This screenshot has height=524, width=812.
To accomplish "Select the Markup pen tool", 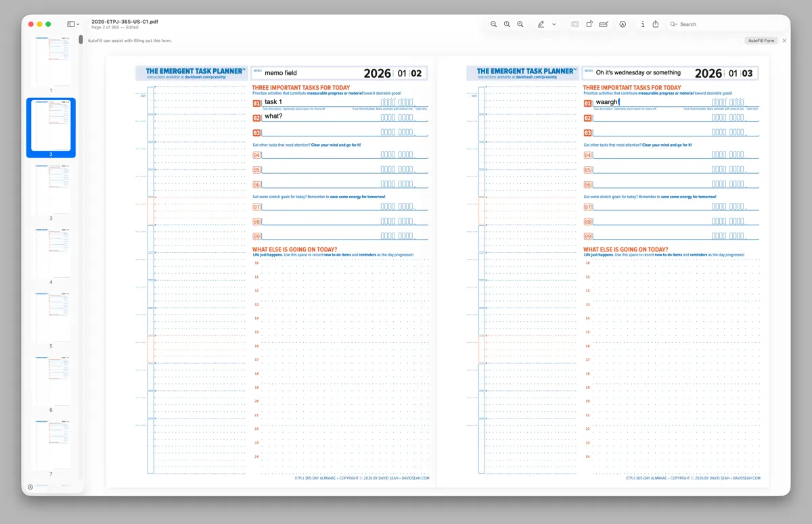I will pyautogui.click(x=541, y=24).
